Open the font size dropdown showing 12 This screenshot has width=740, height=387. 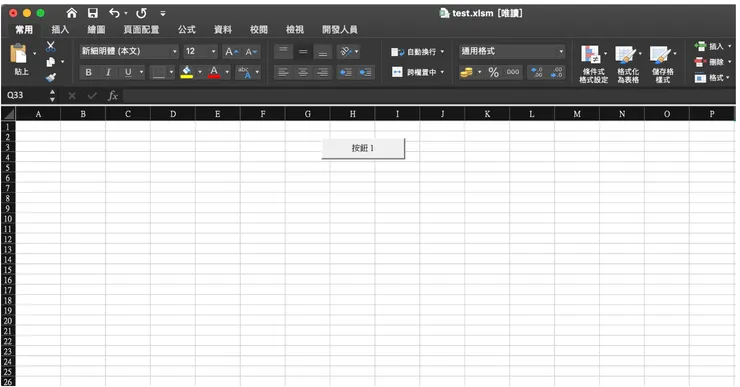point(213,51)
